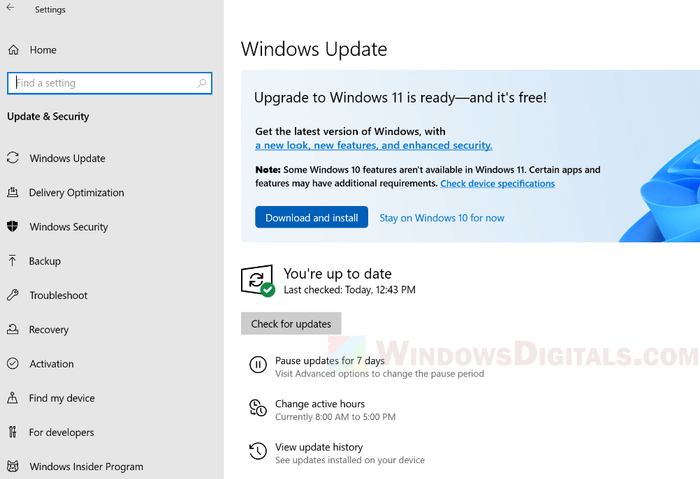The image size is (700, 479).
Task: Click the up-to-date status icon
Action: tap(258, 280)
